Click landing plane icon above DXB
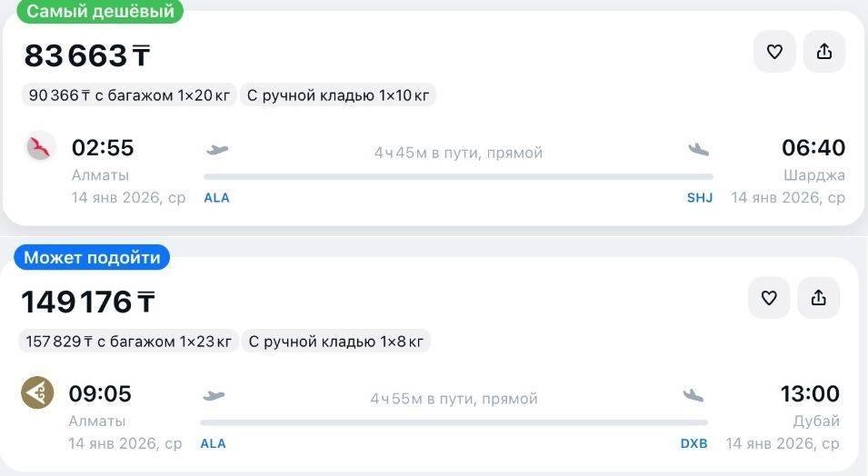 coord(693,396)
